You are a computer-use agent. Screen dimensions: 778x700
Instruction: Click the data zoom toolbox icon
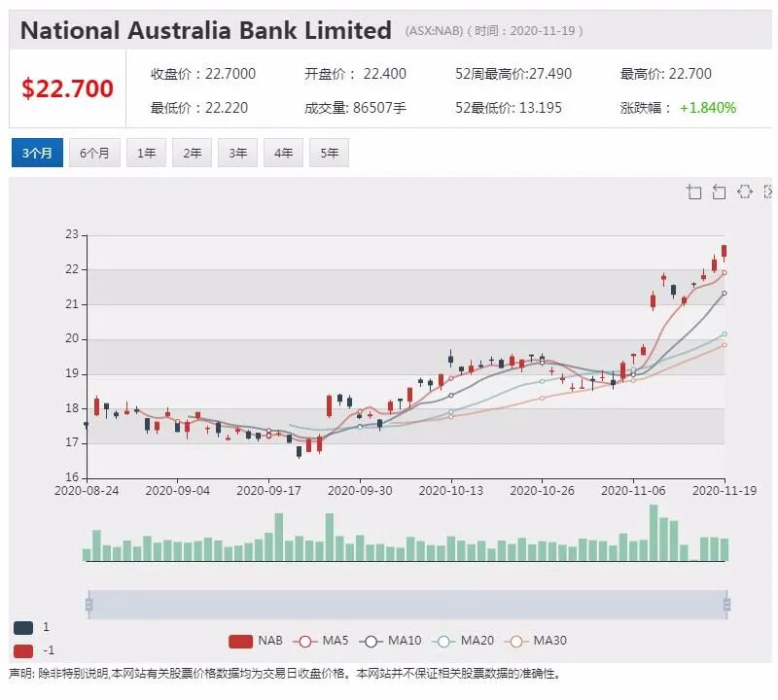tap(693, 192)
